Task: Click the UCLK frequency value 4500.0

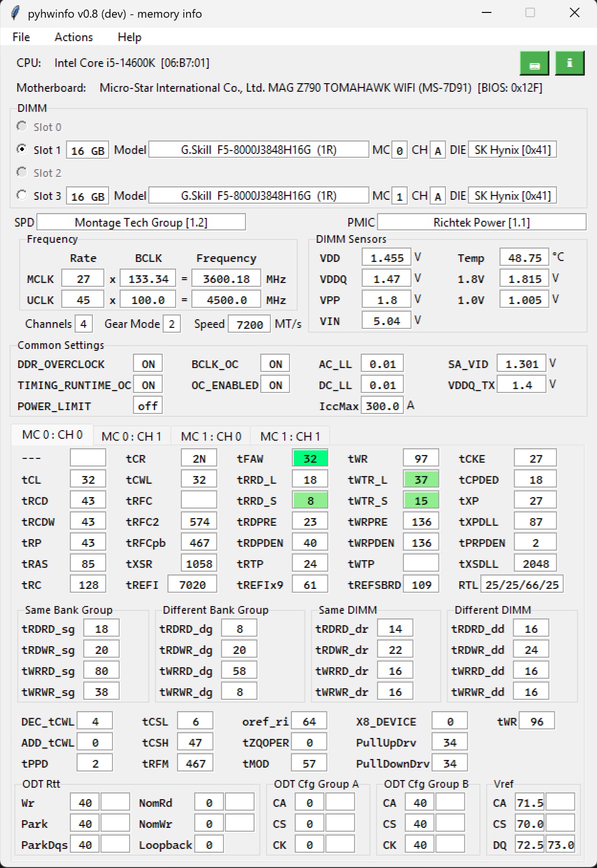Action: click(226, 300)
